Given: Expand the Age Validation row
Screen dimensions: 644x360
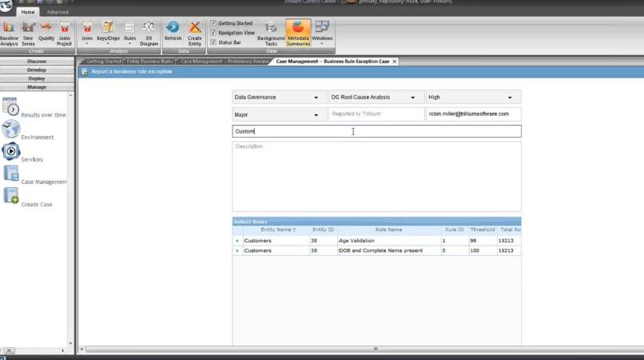Looking at the screenshot, I should [237, 241].
